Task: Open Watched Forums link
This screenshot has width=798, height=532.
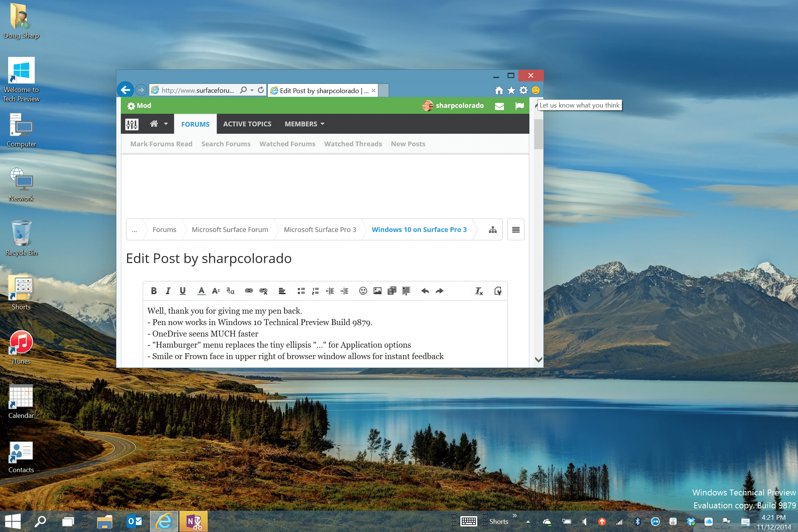Action: click(287, 144)
